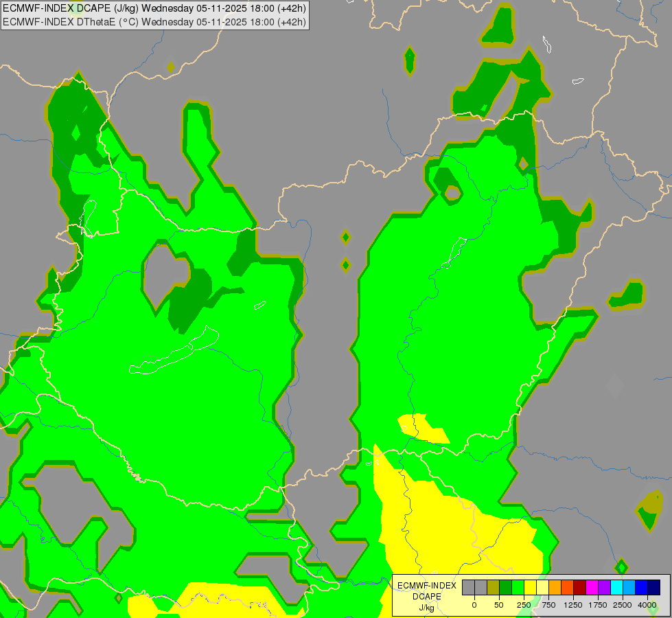Click the '250' legend scale value
This screenshot has width=672, height=618.
(x=524, y=605)
